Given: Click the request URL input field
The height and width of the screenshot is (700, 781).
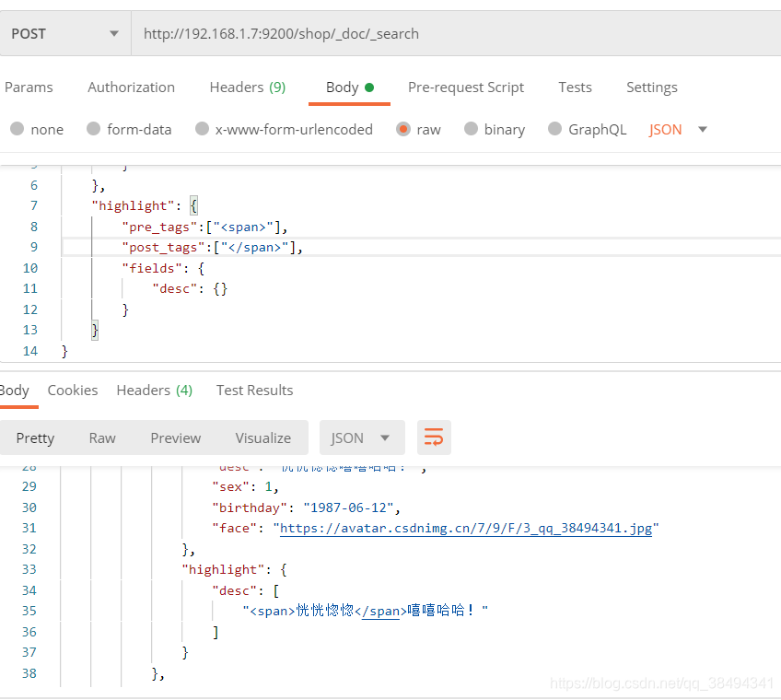Looking at the screenshot, I should 451,34.
